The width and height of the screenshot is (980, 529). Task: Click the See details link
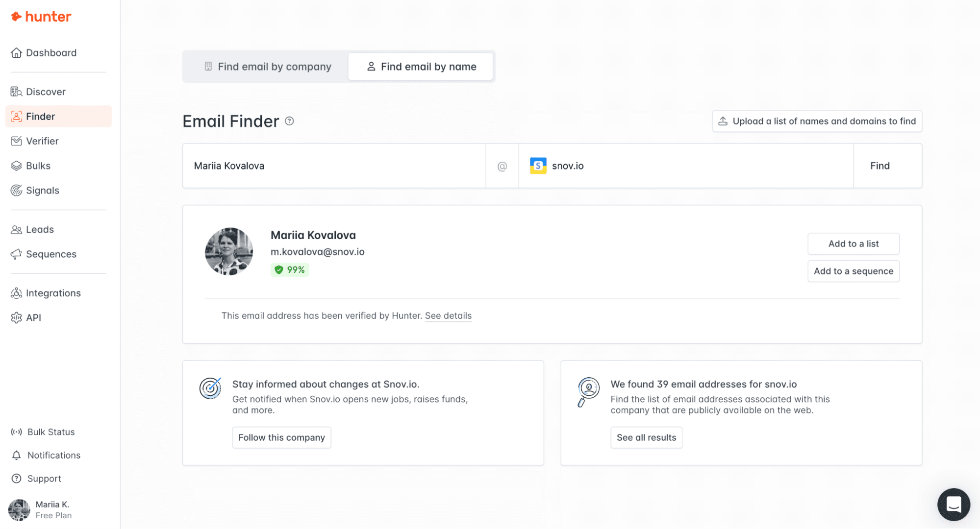[x=448, y=316]
